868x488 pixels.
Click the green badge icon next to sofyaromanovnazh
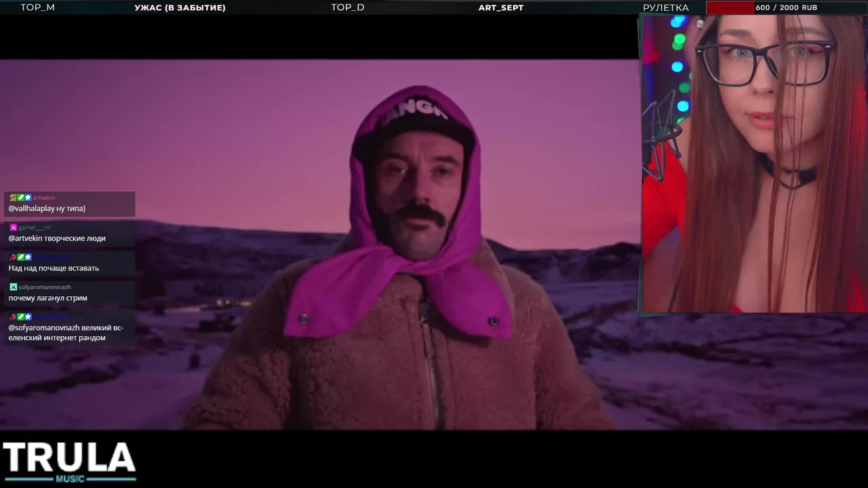point(13,287)
